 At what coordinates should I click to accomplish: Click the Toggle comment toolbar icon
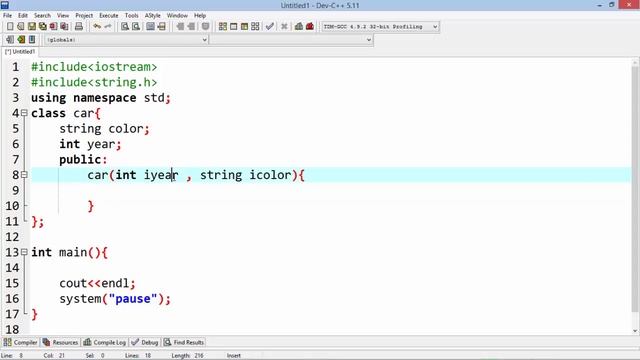pos(205,27)
